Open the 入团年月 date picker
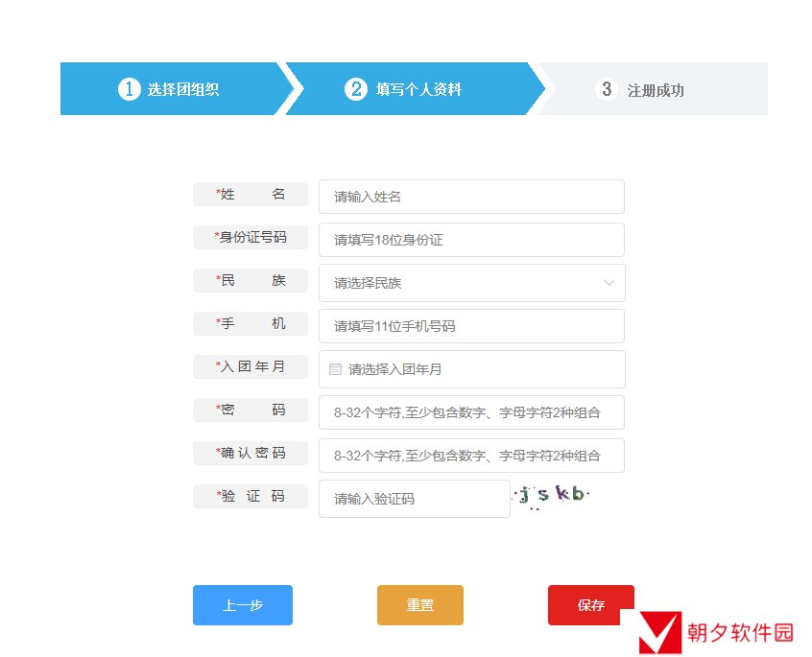 (471, 368)
